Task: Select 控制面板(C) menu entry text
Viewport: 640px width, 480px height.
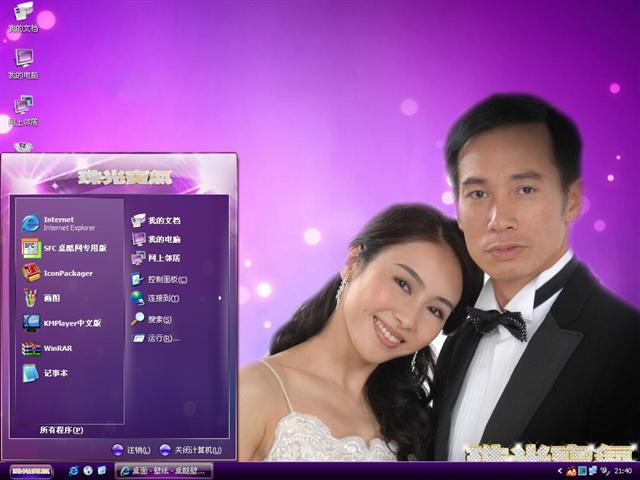Action: point(167,280)
